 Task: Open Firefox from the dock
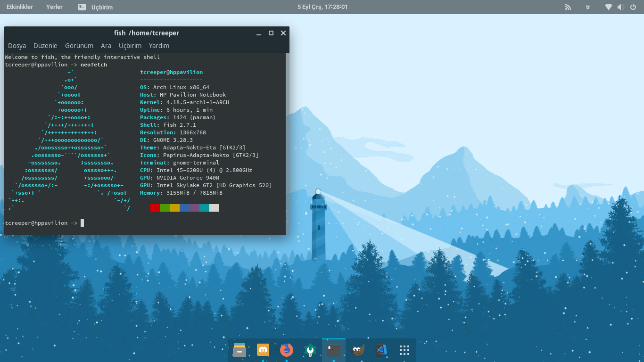pos(286,350)
